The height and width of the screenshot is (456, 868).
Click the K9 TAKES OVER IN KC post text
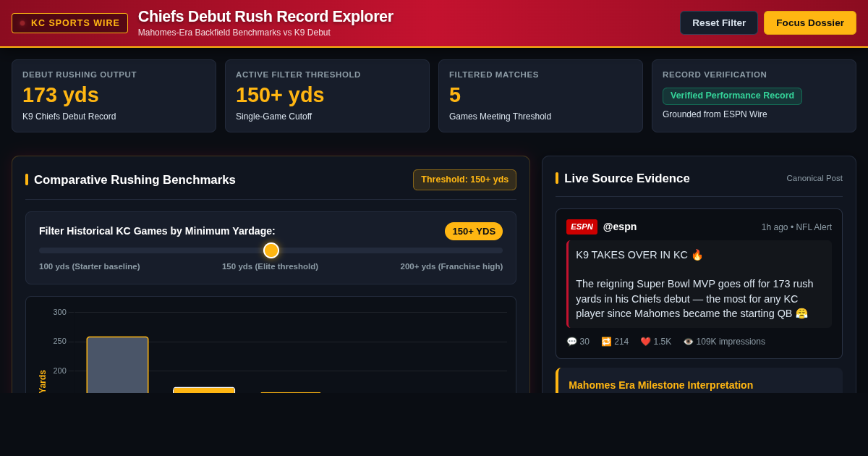coord(639,255)
